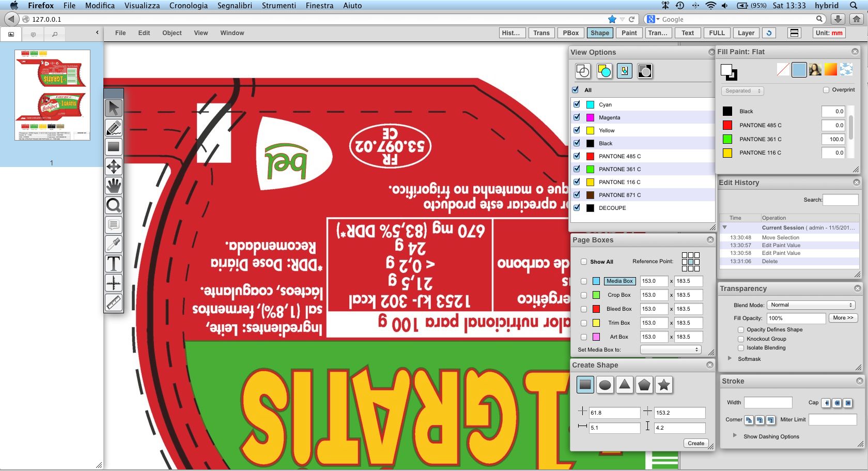
Task: Hide the Cyan separation
Action: [577, 104]
